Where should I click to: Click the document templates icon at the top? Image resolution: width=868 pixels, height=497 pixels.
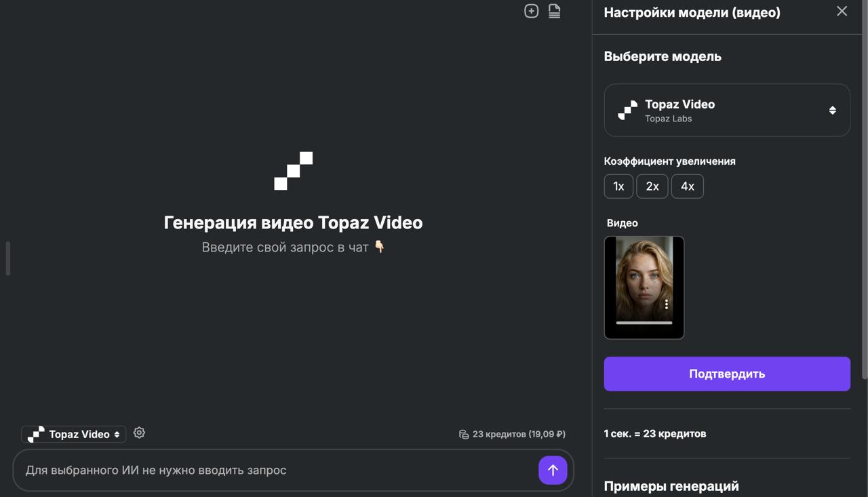coord(554,10)
